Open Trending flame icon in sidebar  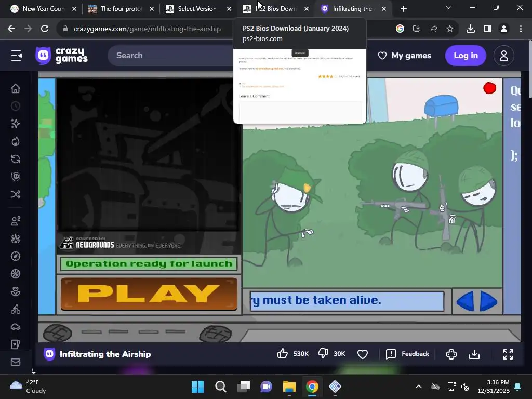[x=16, y=141]
